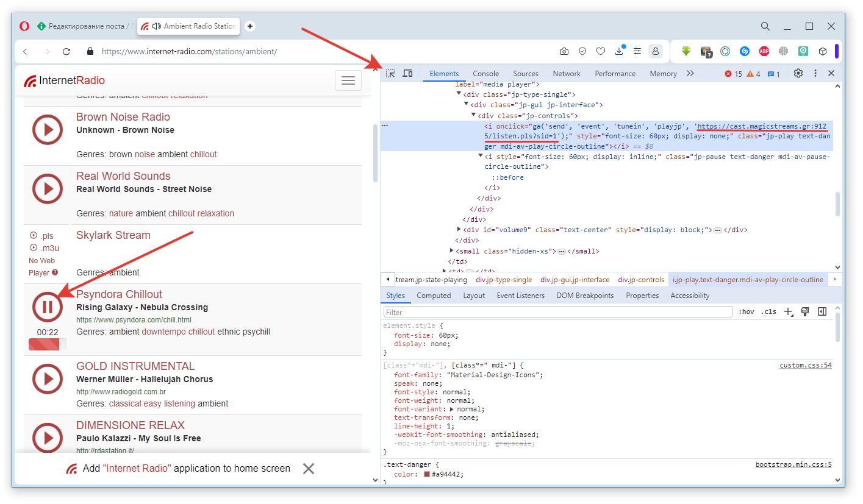Screen dimensions: 863x504
Task: Click the camera snapshot icon in address bar
Action: tap(564, 52)
